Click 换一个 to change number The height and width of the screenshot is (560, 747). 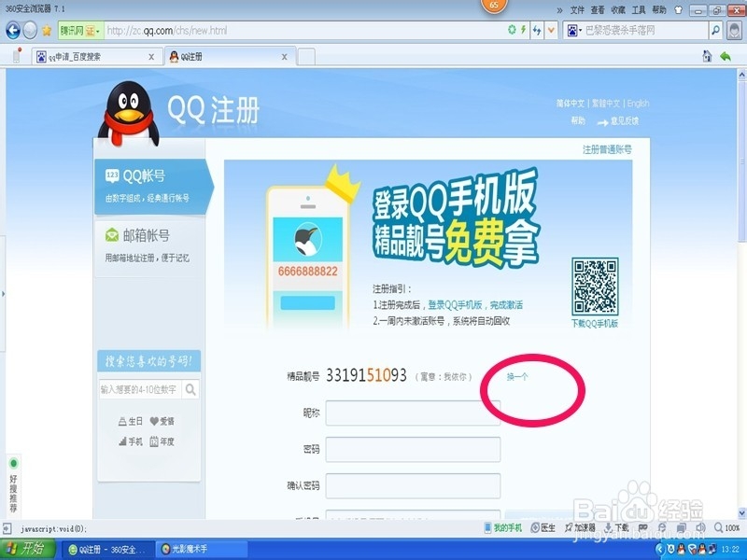coord(517,377)
